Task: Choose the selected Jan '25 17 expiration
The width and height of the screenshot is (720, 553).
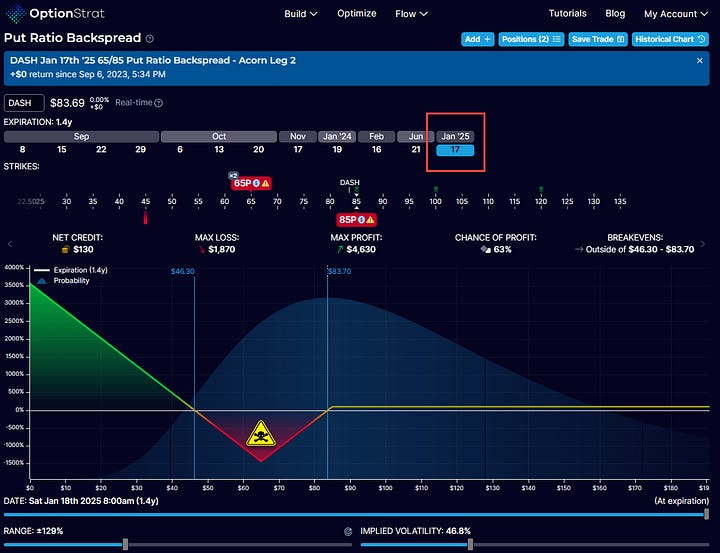Action: [x=455, y=150]
